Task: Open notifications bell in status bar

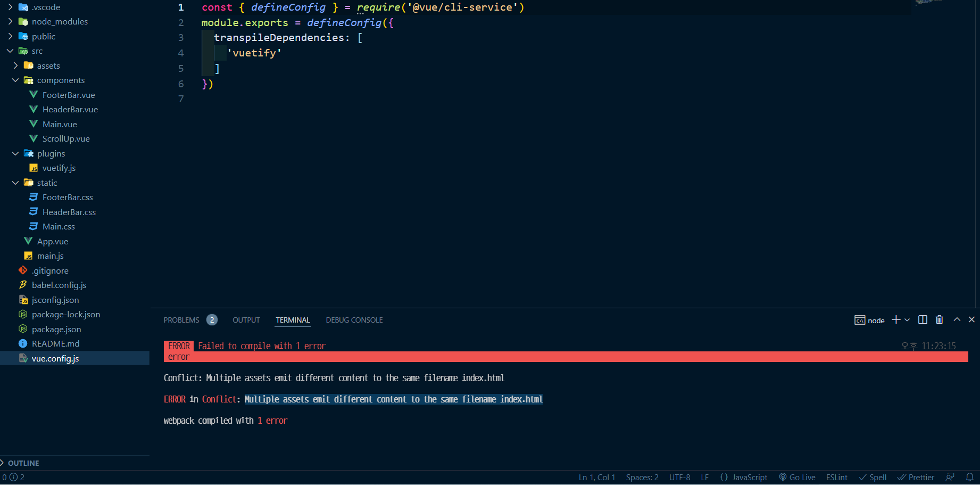Action: pos(969,477)
